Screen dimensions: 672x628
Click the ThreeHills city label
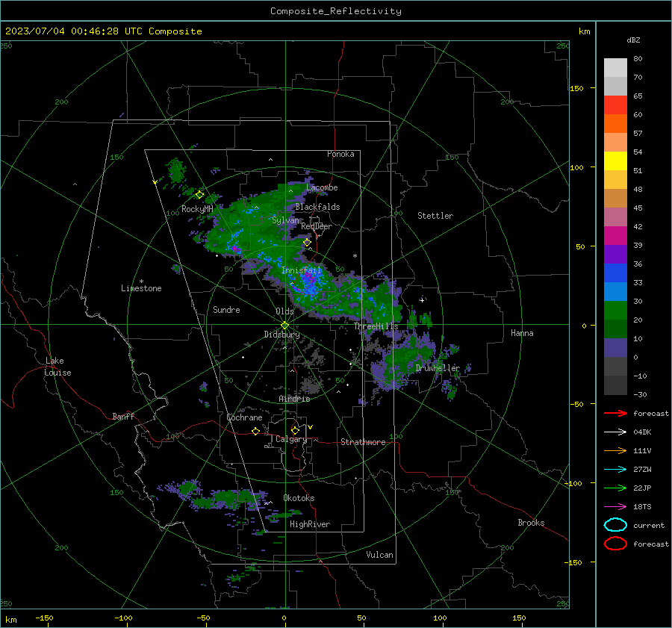(x=376, y=326)
